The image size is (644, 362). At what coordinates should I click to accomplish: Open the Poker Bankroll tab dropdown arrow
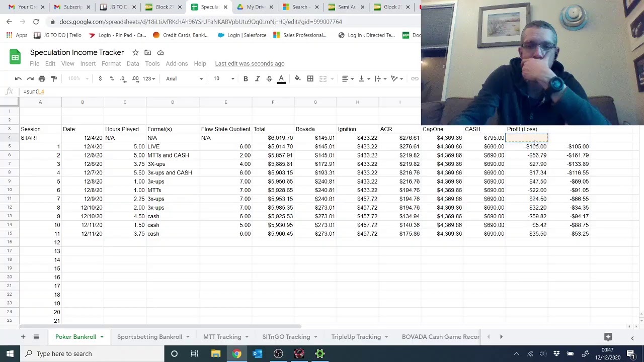click(102, 337)
